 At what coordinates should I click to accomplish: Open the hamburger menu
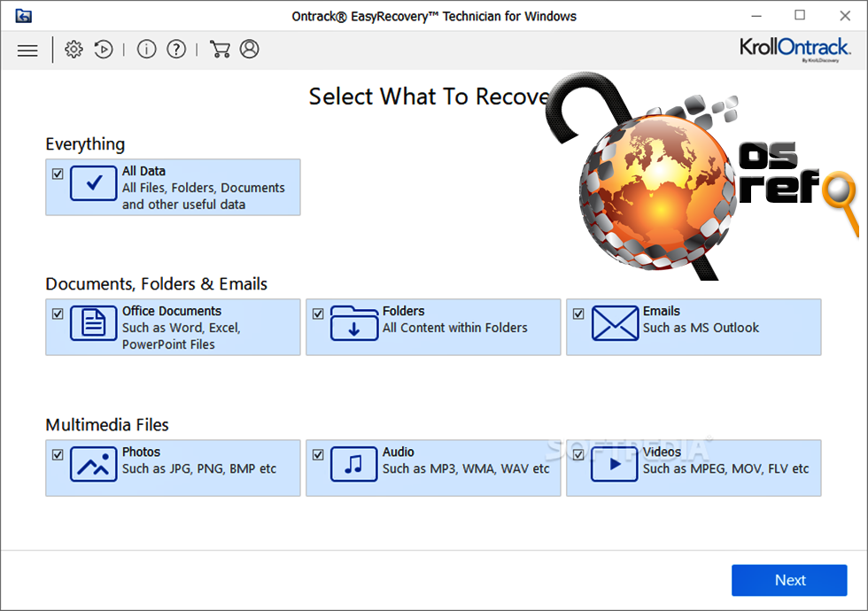pos(27,50)
